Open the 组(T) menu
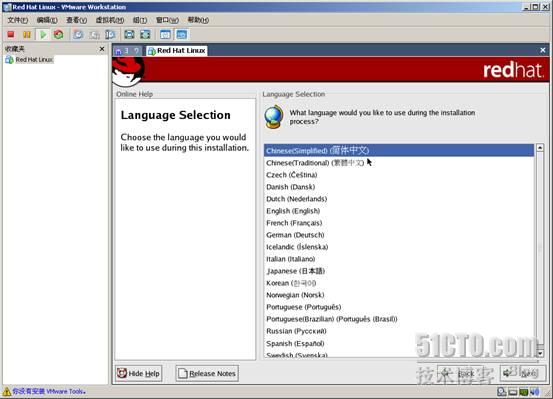 pos(140,20)
